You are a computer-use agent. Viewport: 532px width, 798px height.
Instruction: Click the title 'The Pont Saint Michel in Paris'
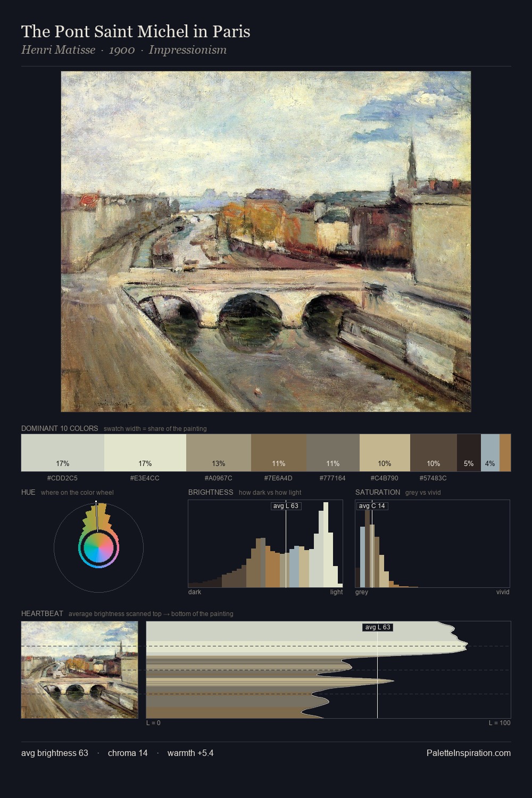[136, 31]
